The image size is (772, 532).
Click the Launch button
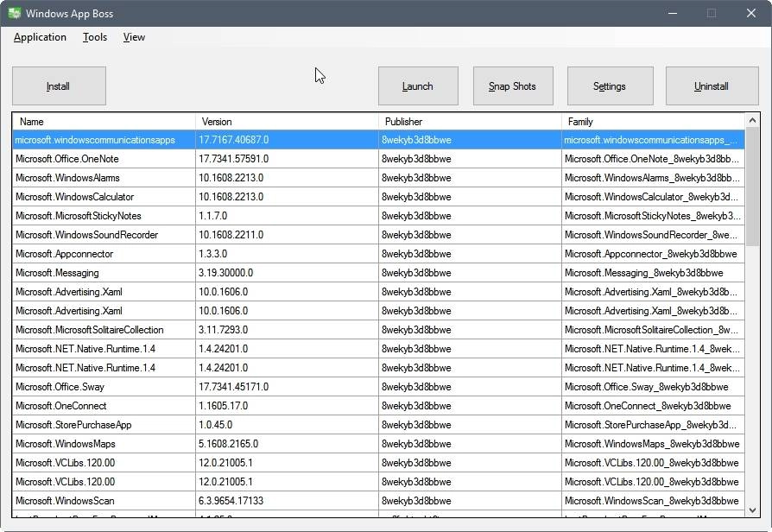tap(418, 86)
